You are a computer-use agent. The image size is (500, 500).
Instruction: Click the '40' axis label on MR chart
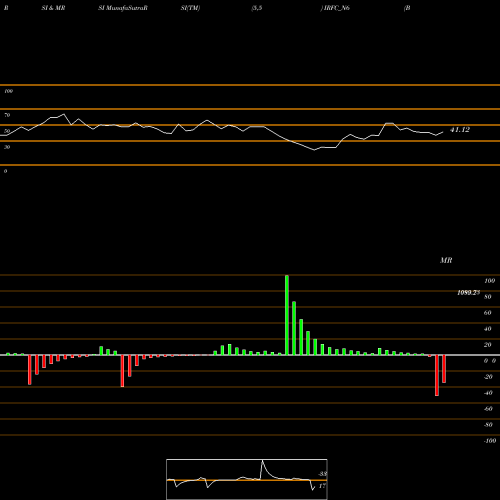tap(487, 329)
